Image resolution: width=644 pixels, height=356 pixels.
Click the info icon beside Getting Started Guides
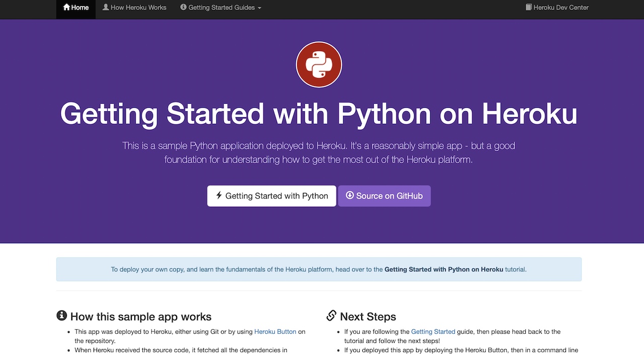point(185,7)
